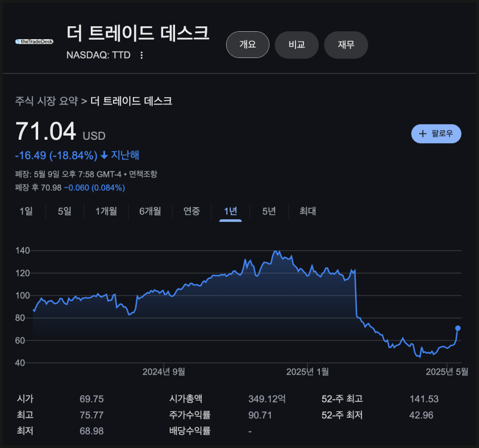Screen dimensions: 479x448
Task: Click the 2025년 1월 axis label
Action: [x=307, y=372]
